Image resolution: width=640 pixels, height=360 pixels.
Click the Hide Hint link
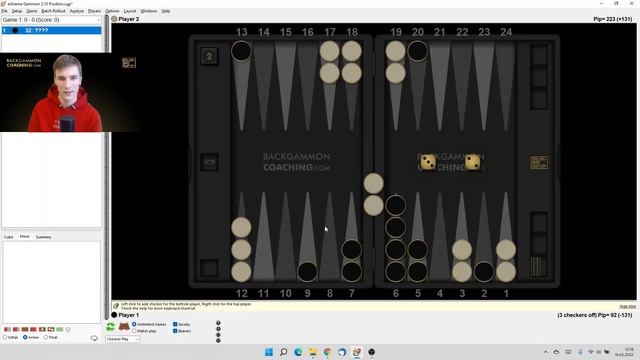627,306
